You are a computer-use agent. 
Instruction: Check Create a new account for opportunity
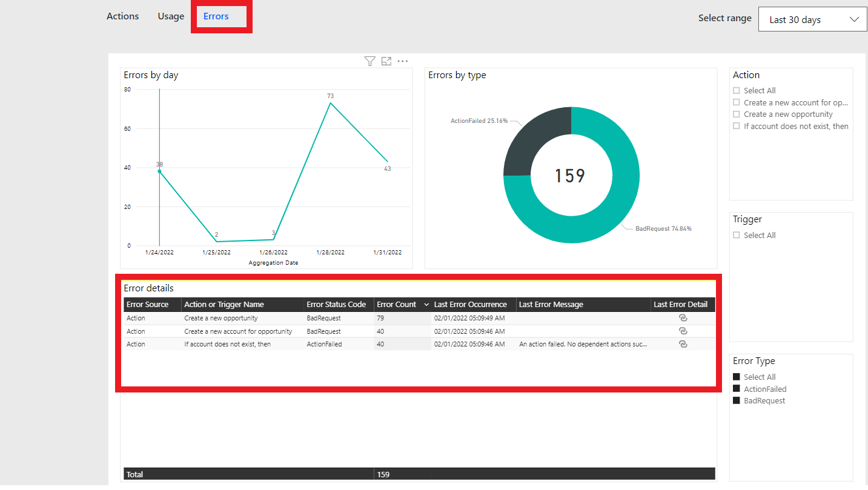737,102
